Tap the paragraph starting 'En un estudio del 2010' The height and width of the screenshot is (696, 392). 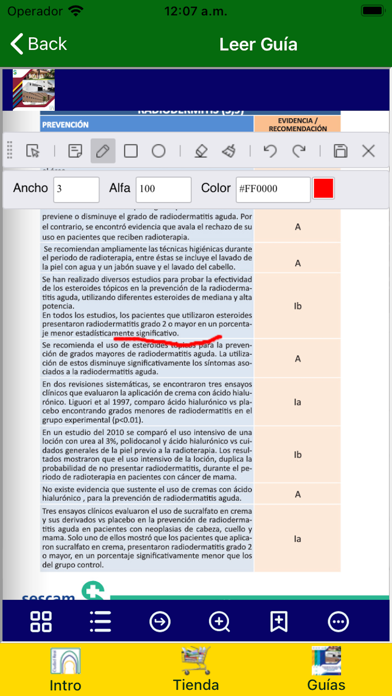147,455
